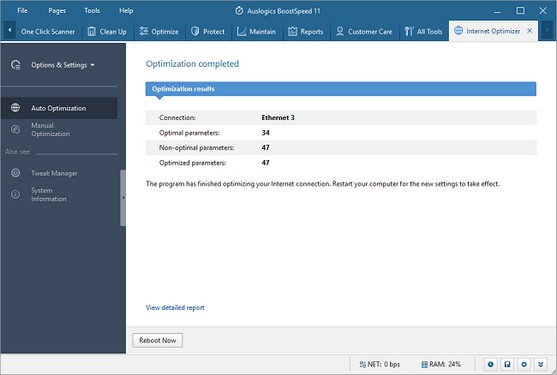Click the clock icon in the status bar
The width and height of the screenshot is (557, 375).
(491, 364)
